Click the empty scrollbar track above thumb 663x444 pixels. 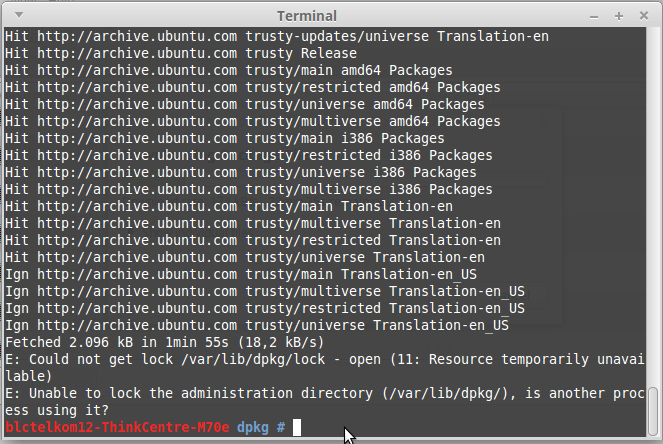(653, 200)
